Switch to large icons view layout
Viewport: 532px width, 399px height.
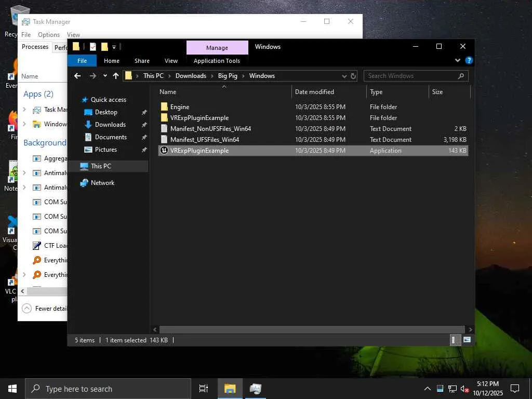click(x=467, y=340)
